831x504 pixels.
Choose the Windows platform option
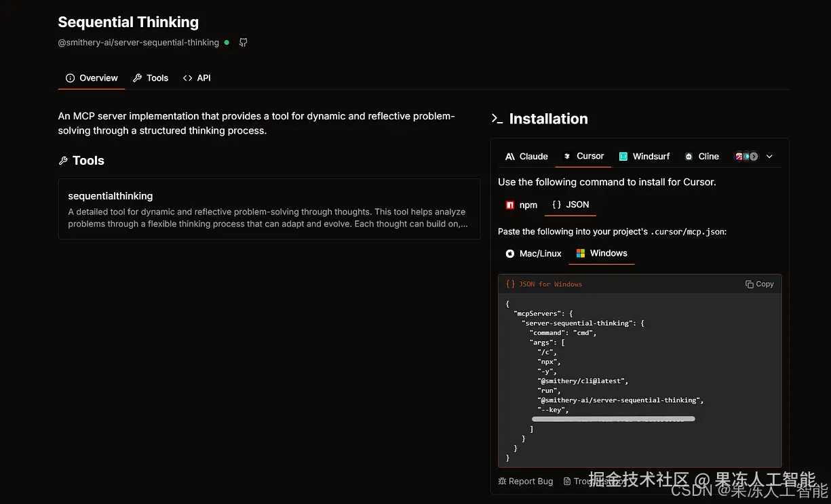(x=602, y=253)
